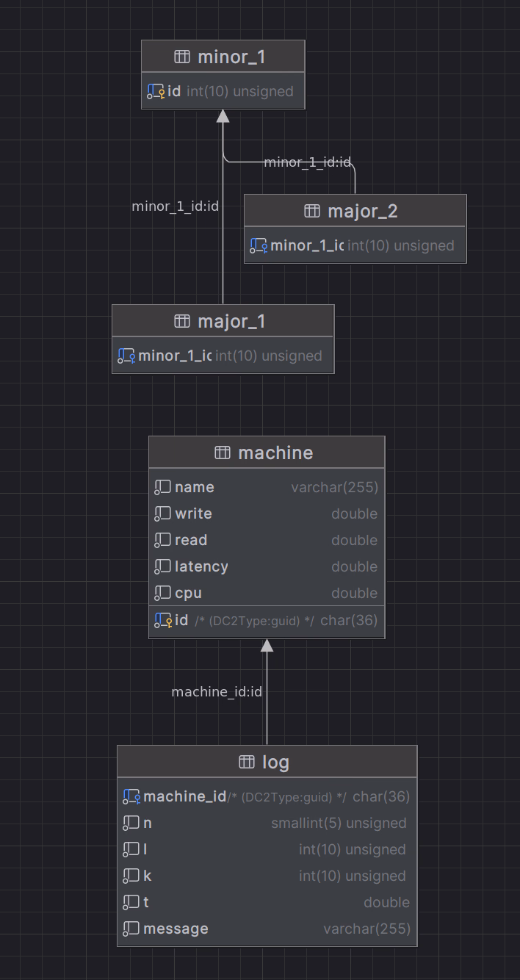Click the primary key icon in machine table

163,621
